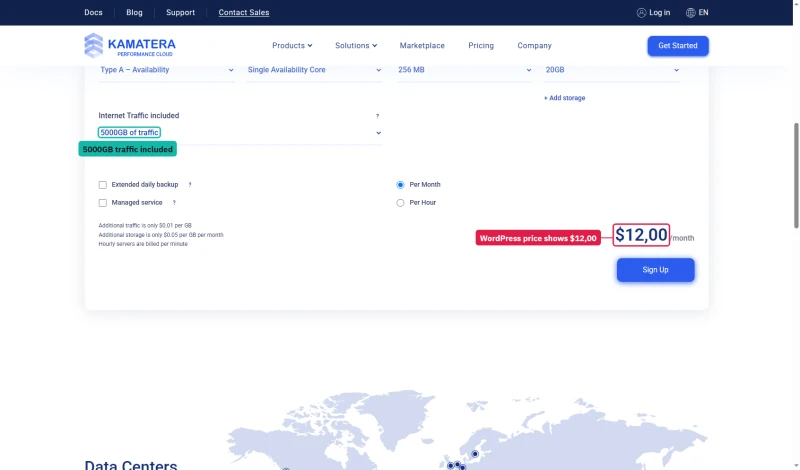This screenshot has height=470, width=800.
Task: Select Per Hour billing option
Action: [x=401, y=203]
